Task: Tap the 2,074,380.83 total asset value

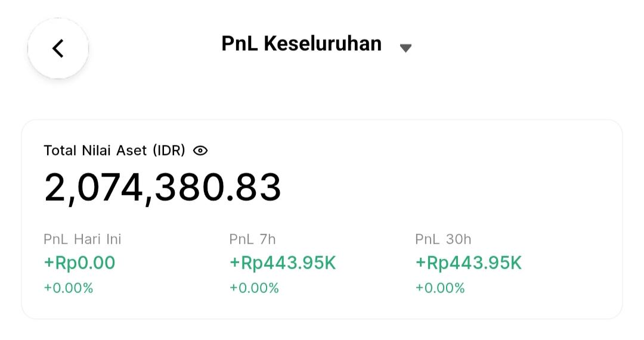Action: 163,188
